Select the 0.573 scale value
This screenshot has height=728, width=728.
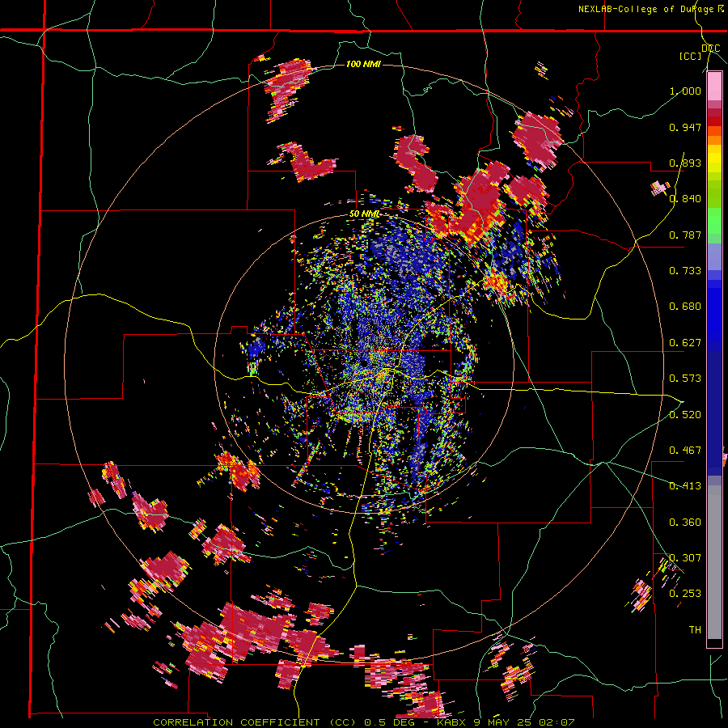pos(685,379)
